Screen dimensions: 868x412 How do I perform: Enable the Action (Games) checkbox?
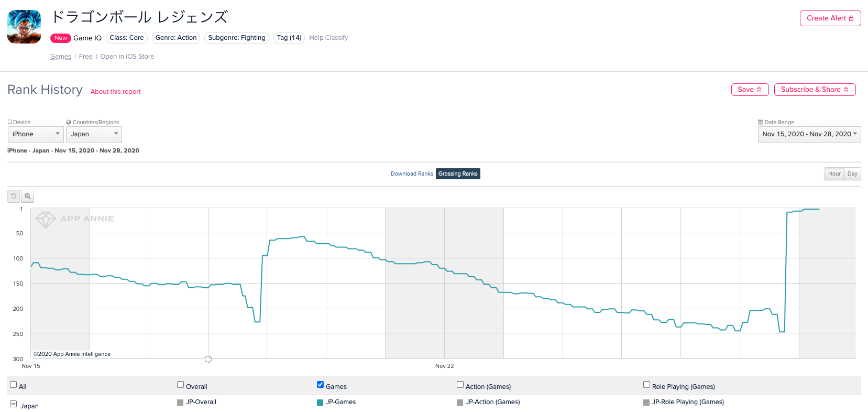tap(460, 385)
